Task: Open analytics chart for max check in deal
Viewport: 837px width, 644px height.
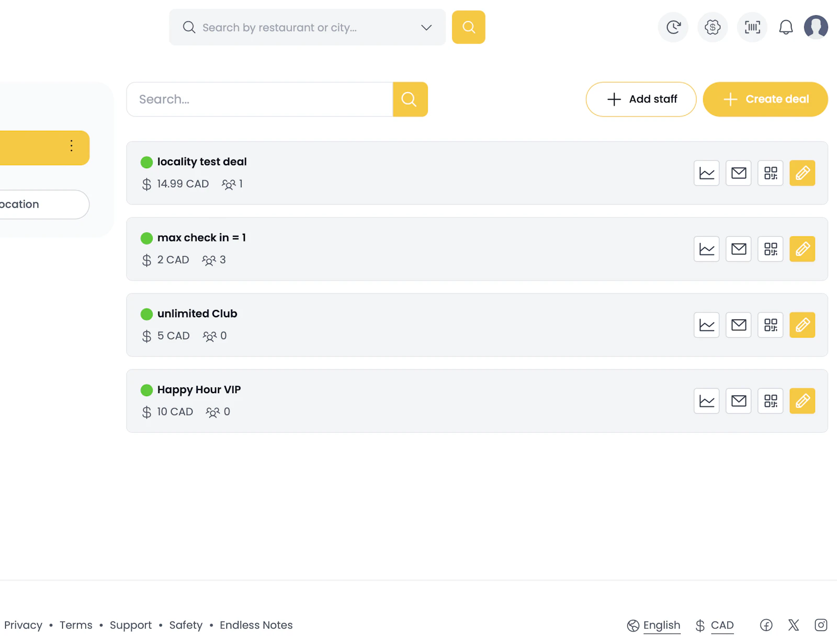Action: tap(706, 249)
